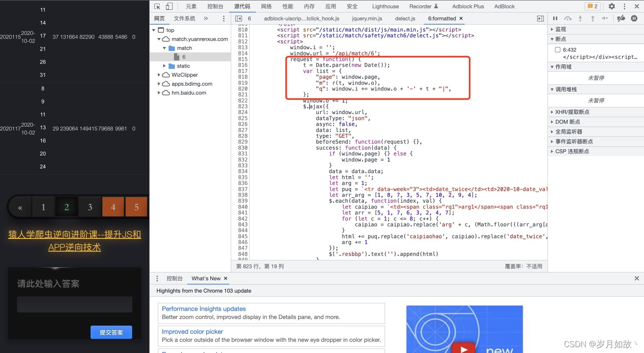Viewport: 644px width, 353px height.
Task: Collapse the match folder
Action: (165, 48)
